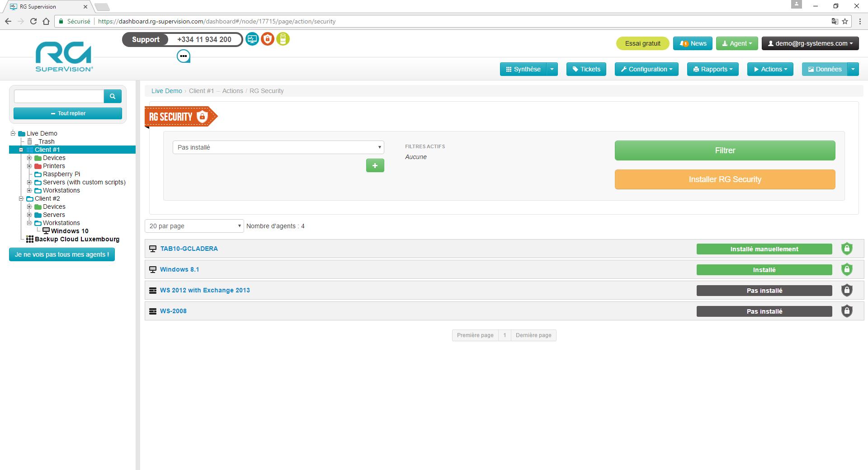
Task: Select Backup Cloud Luxembourg in the tree
Action: pos(77,239)
